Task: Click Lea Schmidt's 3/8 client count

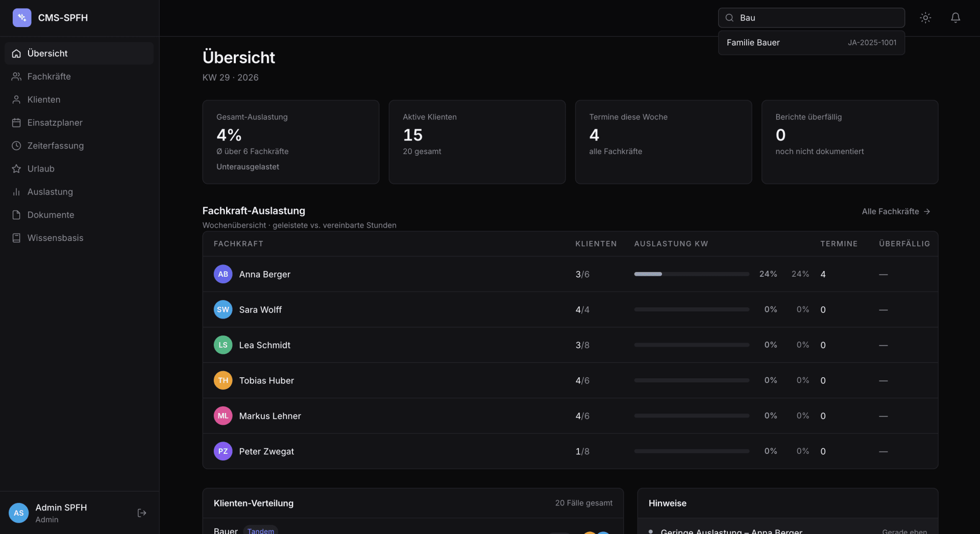Action: [x=582, y=345]
